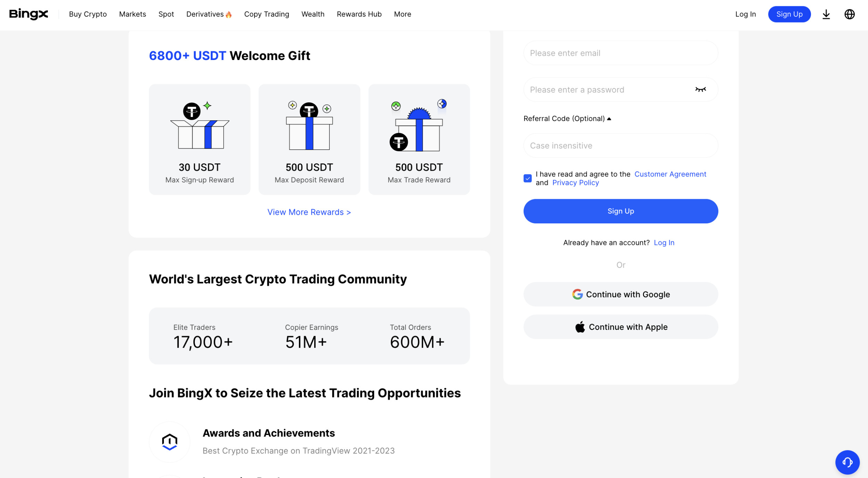Click the download app icon
The height and width of the screenshot is (478, 868).
pos(826,14)
